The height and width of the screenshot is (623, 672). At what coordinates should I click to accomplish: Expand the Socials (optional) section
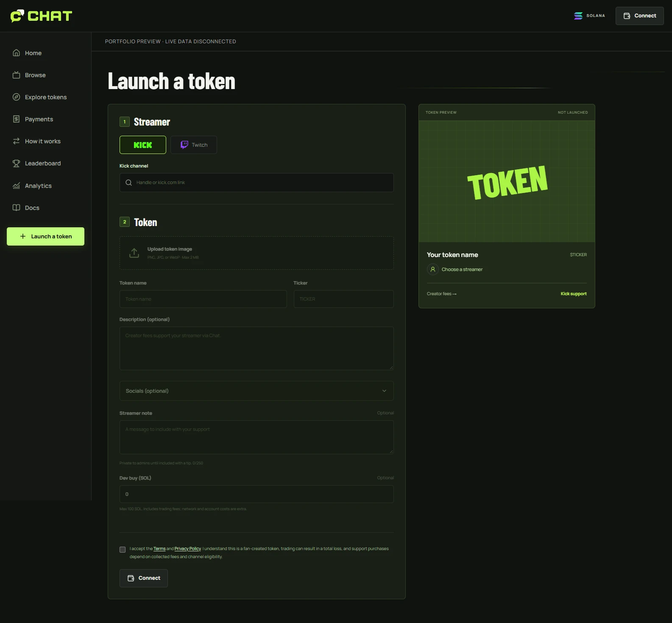coord(257,391)
